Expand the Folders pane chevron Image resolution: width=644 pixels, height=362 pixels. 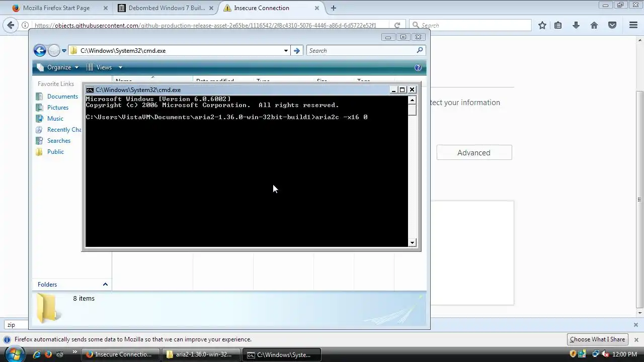[105, 285]
